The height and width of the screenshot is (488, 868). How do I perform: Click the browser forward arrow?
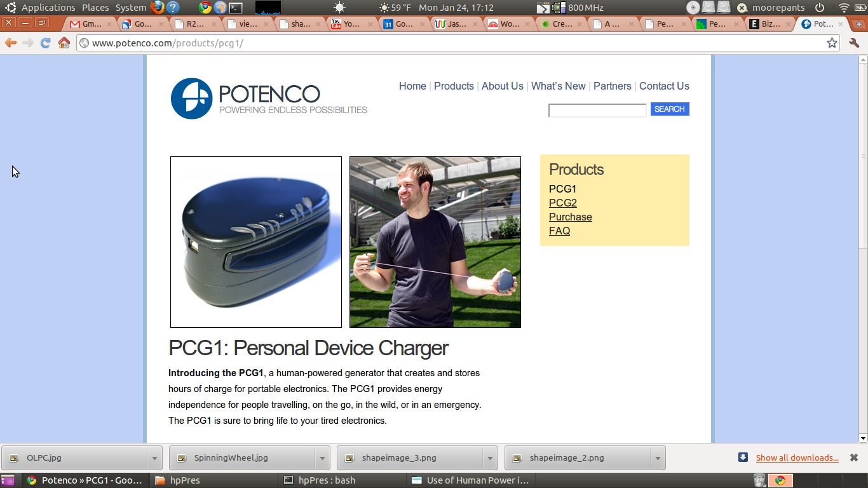(28, 43)
